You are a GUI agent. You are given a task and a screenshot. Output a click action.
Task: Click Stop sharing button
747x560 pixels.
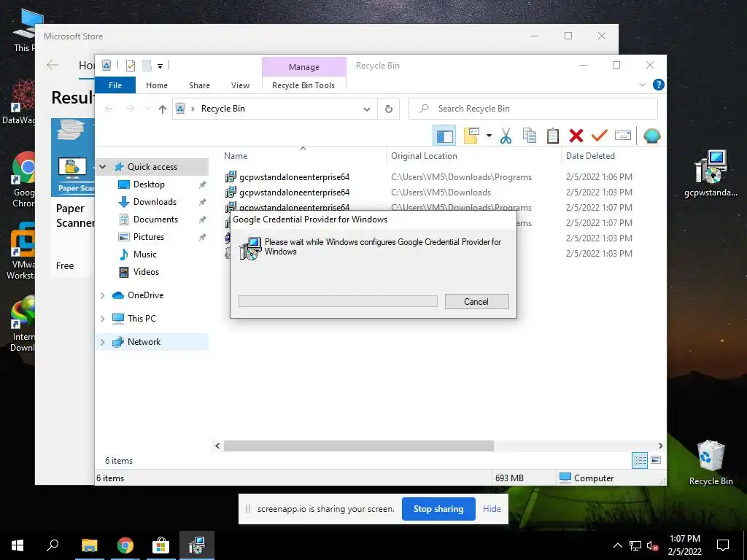pos(438,509)
